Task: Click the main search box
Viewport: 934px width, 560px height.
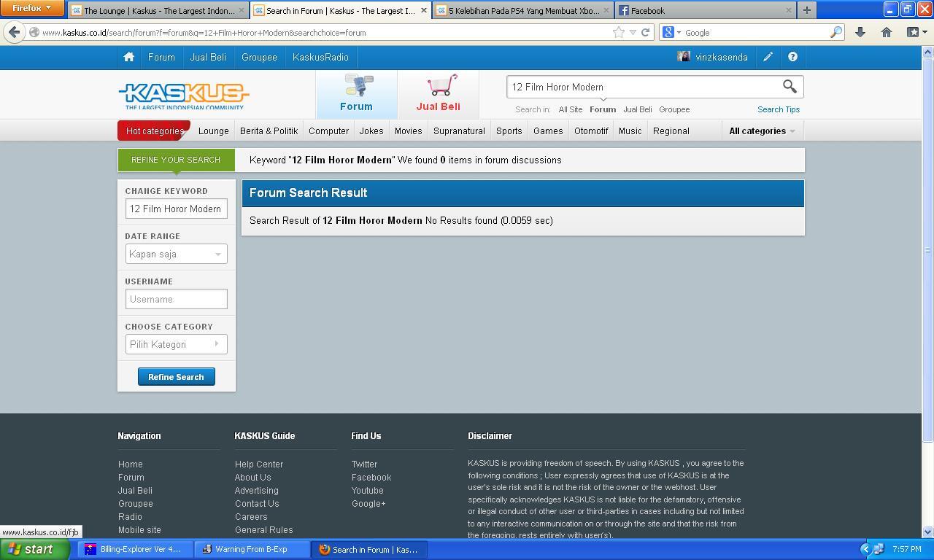Action: coord(644,87)
